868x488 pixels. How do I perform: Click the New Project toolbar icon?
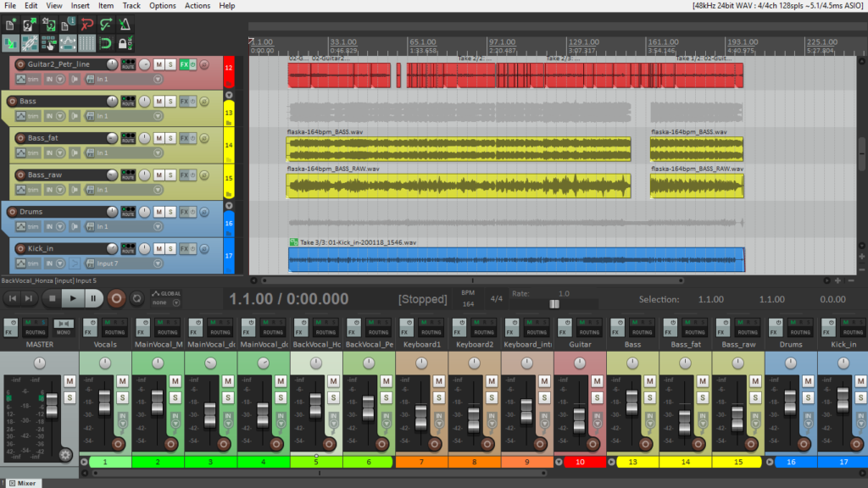point(10,25)
